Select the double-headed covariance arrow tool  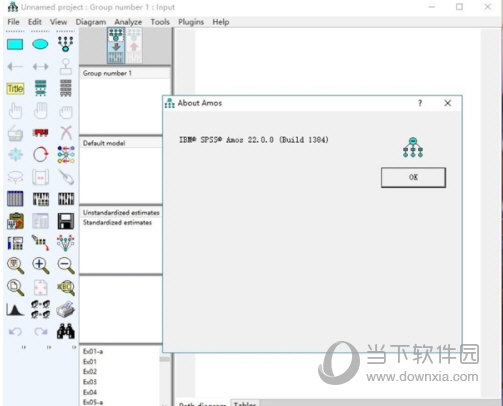click(40, 67)
